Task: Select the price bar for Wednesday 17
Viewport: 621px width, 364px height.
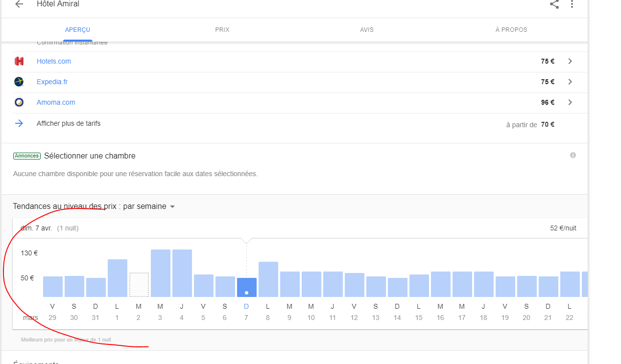Action: tap(462, 284)
